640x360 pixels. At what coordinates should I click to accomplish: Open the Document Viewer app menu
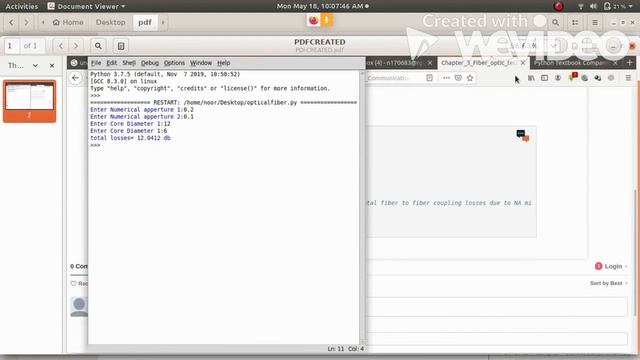[x=86, y=6]
